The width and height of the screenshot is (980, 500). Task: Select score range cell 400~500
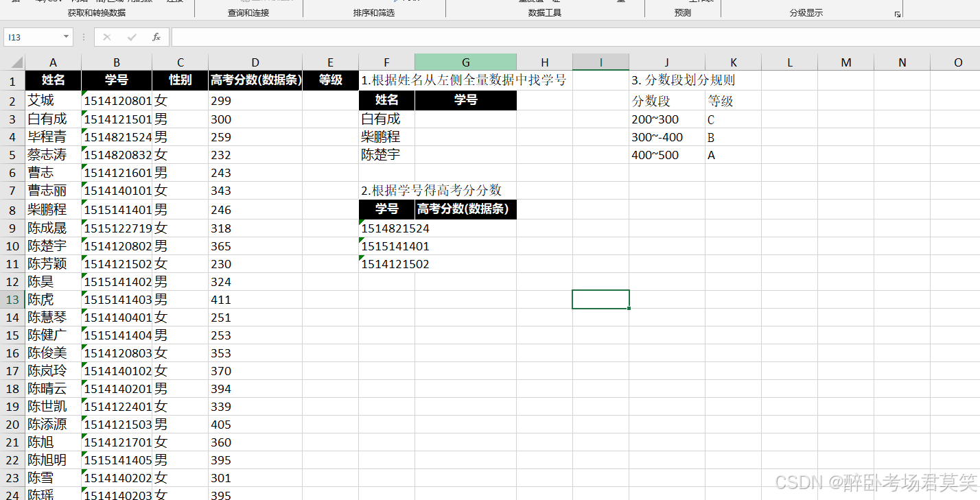pos(667,155)
